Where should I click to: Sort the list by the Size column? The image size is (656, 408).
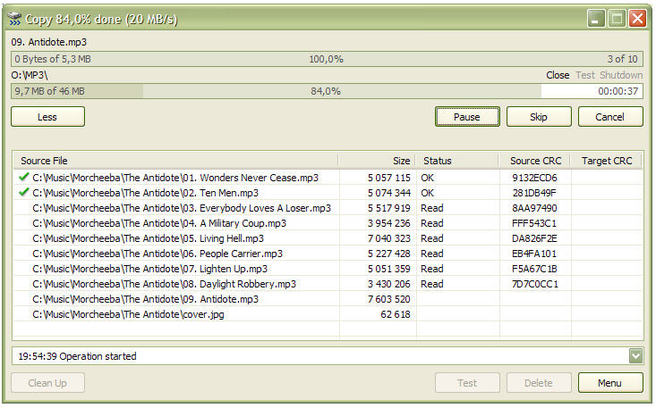point(377,160)
